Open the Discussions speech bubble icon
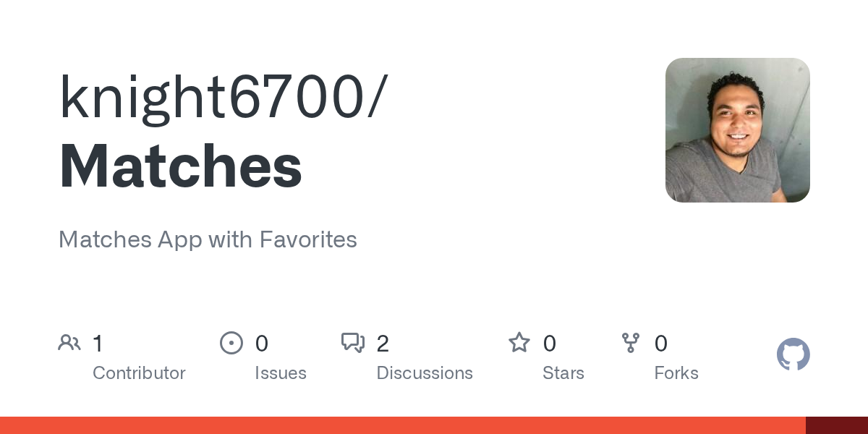Screen dimensions: 868x434 (x=353, y=343)
